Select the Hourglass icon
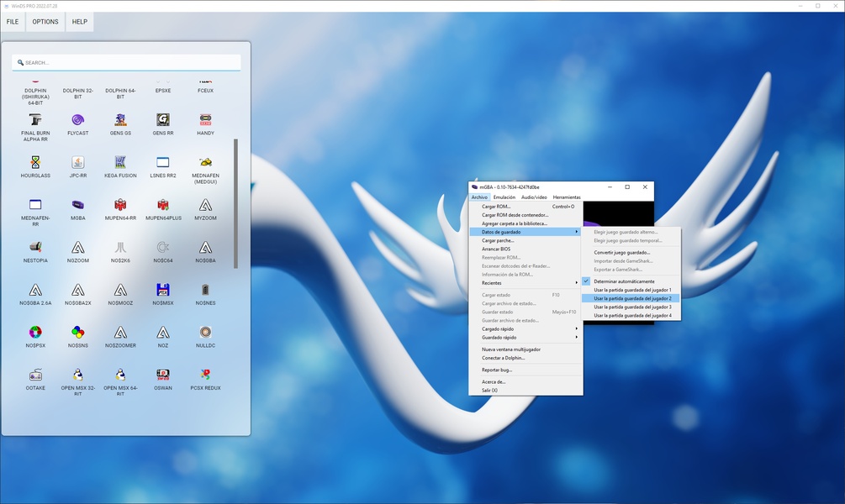Image resolution: width=845 pixels, height=504 pixels. (x=35, y=162)
